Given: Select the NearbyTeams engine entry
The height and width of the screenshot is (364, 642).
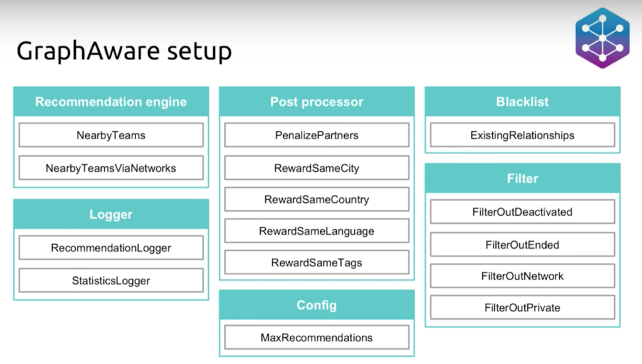Looking at the screenshot, I should 110,135.
